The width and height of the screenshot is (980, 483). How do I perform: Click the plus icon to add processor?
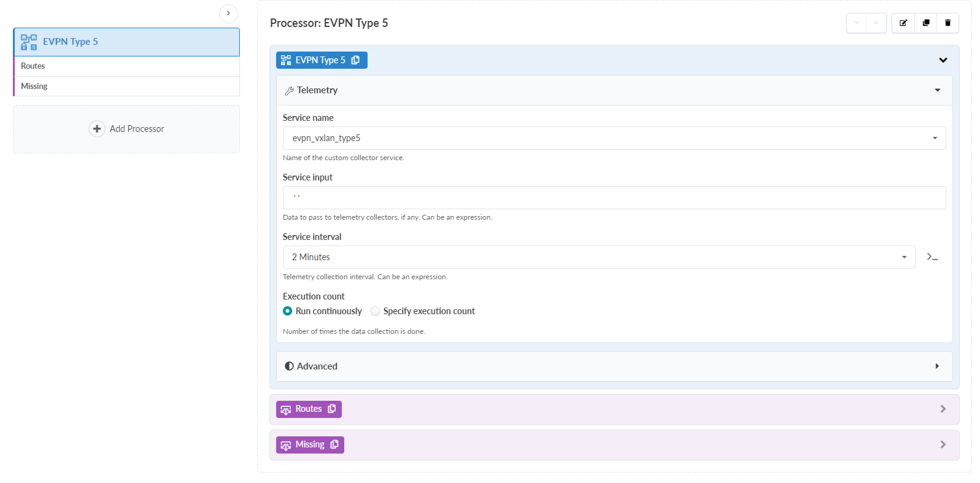97,129
